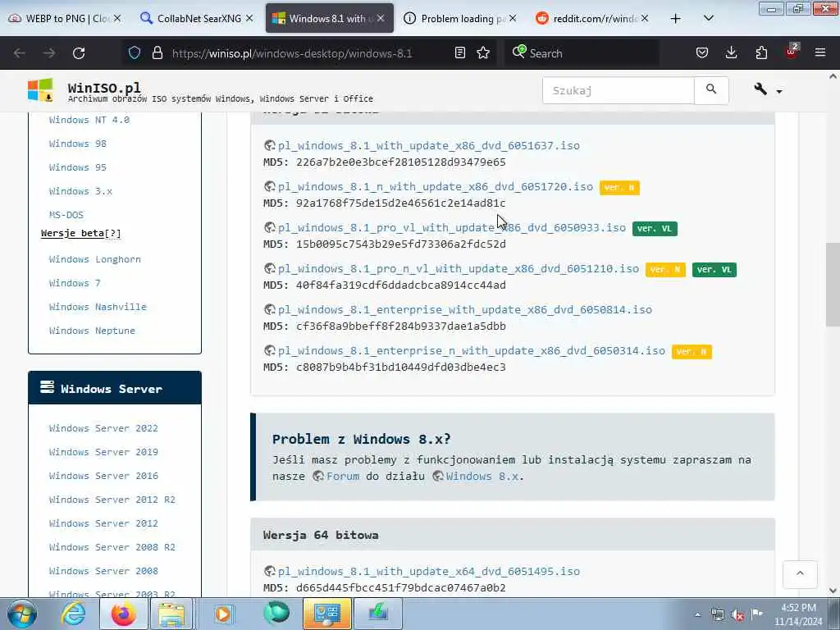Download pl_windows_8.1_with_update_x64_dvd_6051495.iso
This screenshot has height=630, width=840.
coord(428,572)
